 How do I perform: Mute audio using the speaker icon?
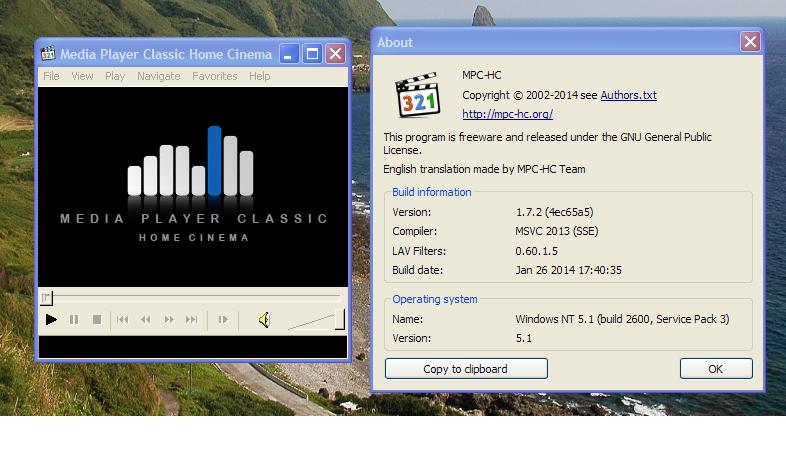[x=264, y=319]
